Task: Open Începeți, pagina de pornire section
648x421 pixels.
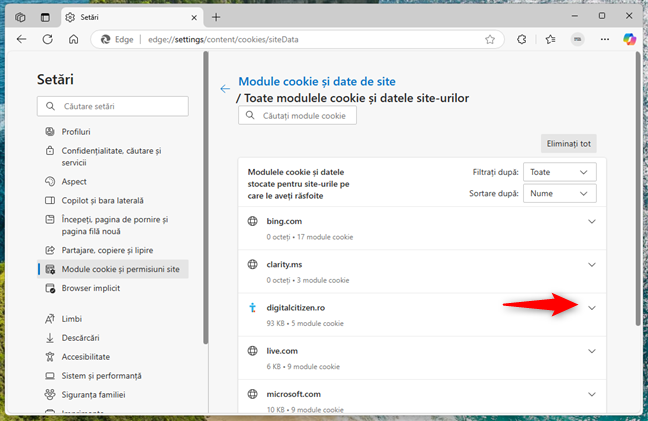Action: point(114,225)
